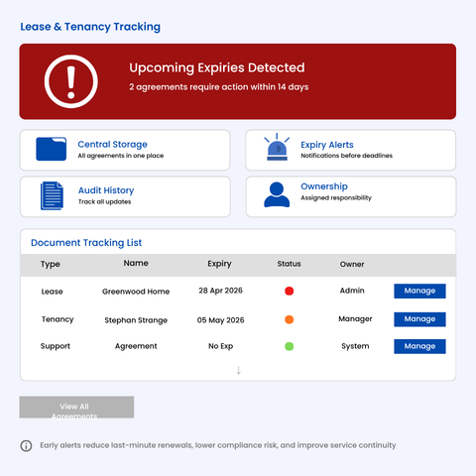This screenshot has width=476, height=476.
Task: Click the Expiry Alerts siren icon
Action: tap(277, 147)
